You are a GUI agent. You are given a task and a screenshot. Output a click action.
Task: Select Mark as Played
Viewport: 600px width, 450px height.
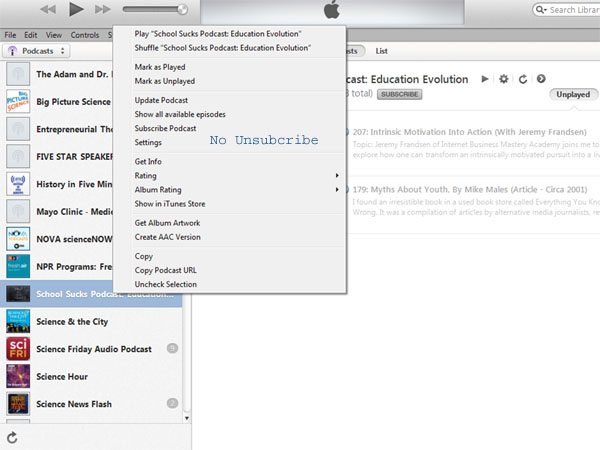tap(160, 67)
